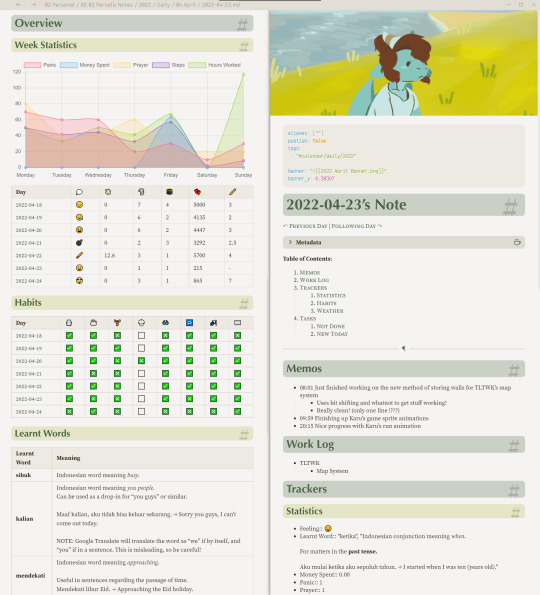This screenshot has width=540, height=595.
Task: Open the Following Day link
Action: (354, 226)
